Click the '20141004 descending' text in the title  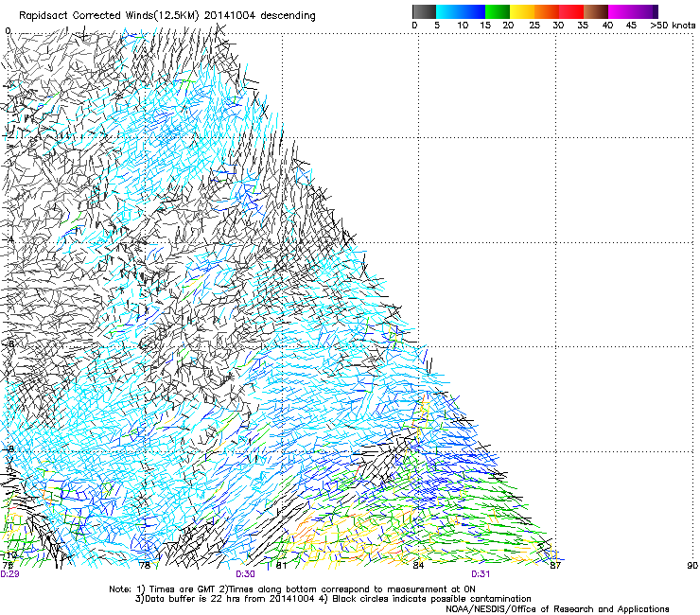[260, 16]
